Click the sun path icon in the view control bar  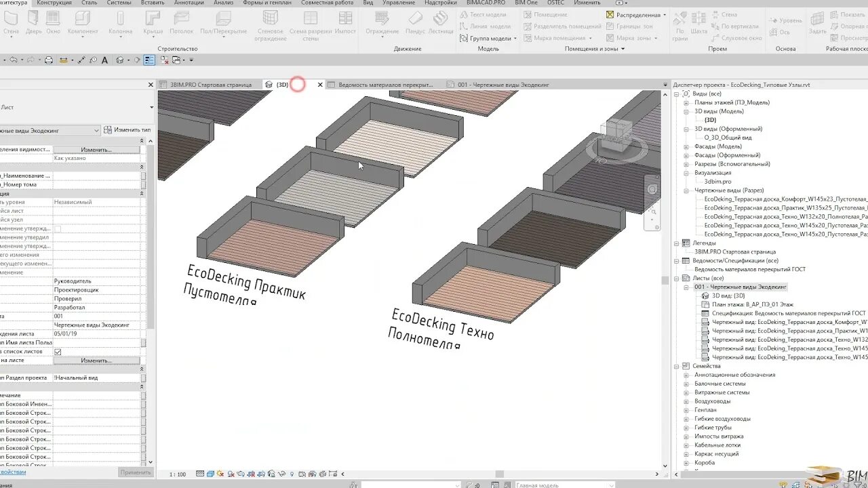pyautogui.click(x=221, y=474)
